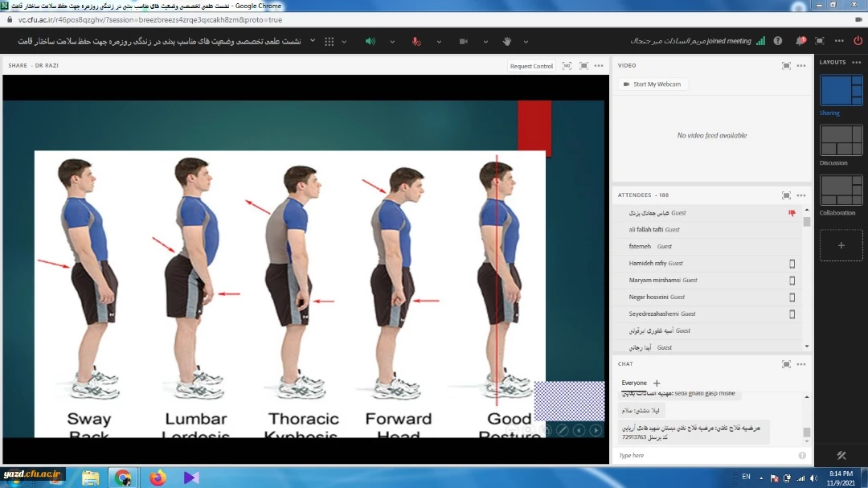This screenshot has height=488, width=868.
Task: Maximize the Share pod with fullscreen icon
Action: [584, 66]
